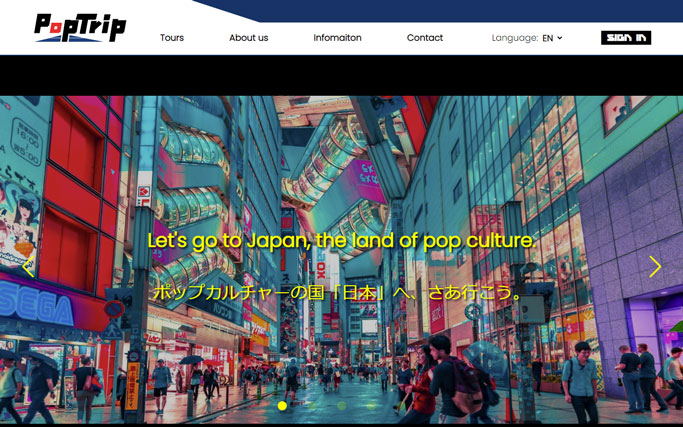Image resolution: width=683 pixels, height=427 pixels.
Task: Jump to the fifth carousel dot
Action: click(x=401, y=406)
